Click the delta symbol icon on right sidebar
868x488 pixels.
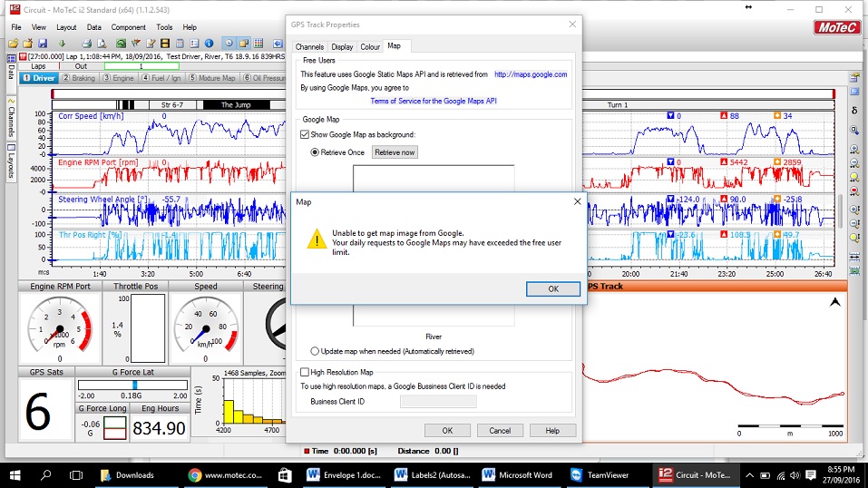tap(854, 111)
